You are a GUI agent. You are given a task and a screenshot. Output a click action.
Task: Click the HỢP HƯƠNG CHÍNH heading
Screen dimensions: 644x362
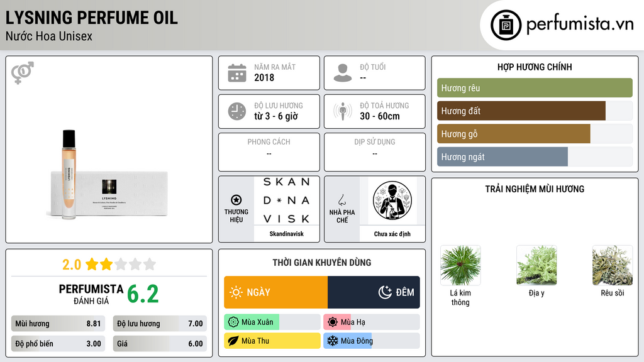(x=535, y=67)
